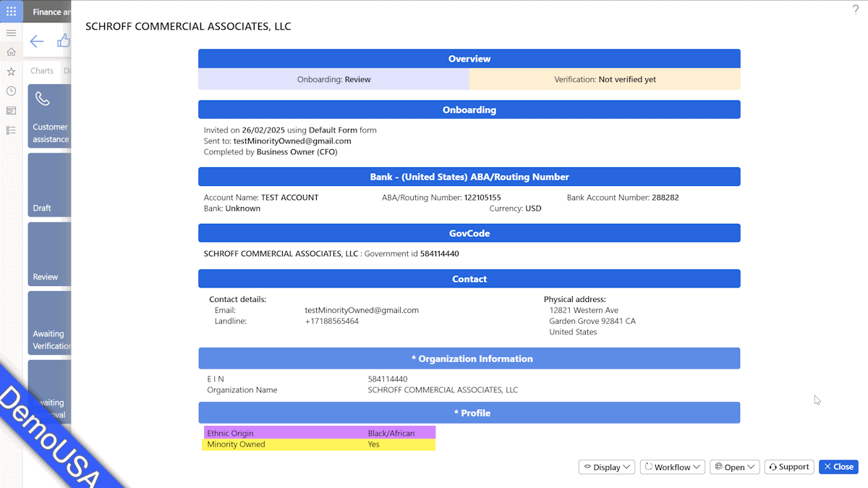The height and width of the screenshot is (488, 868).
Task: Click the 12821 Western Ave address line
Action: point(584,310)
